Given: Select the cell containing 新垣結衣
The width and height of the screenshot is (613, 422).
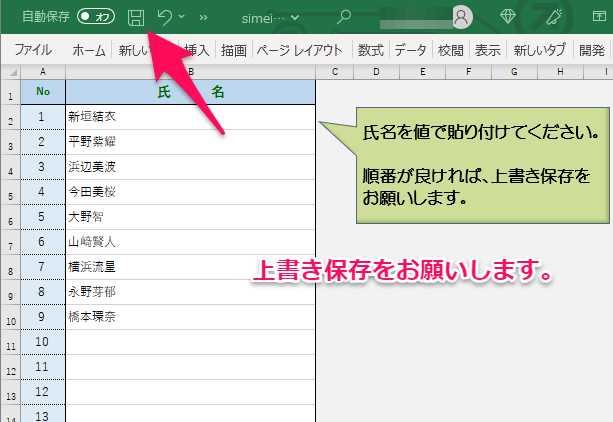Looking at the screenshot, I should pos(190,116).
